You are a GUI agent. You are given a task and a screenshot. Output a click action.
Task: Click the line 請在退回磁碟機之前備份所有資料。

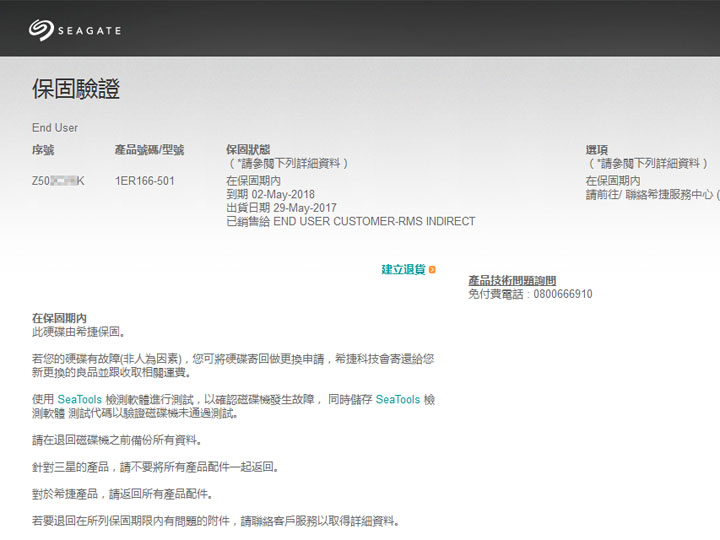click(x=117, y=440)
